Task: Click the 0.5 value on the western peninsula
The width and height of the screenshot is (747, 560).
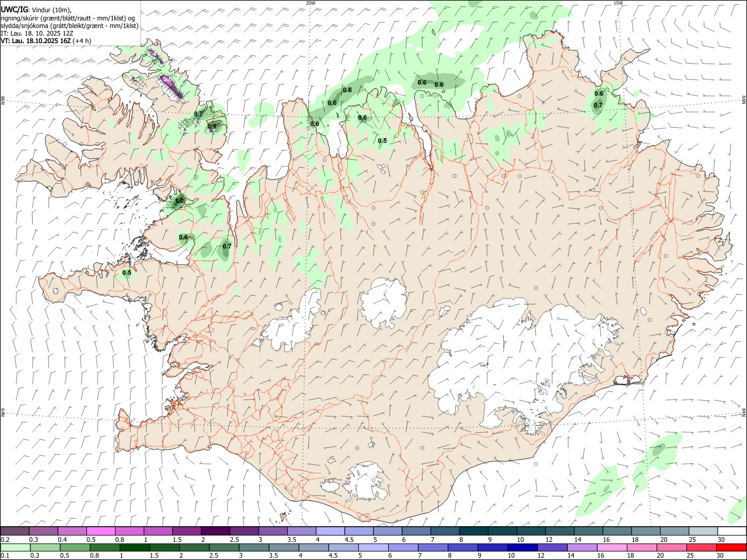Action: pos(127,272)
